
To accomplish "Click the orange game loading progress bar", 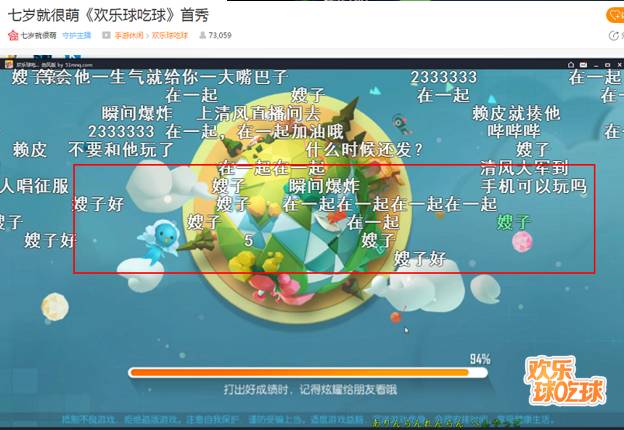I will pyautogui.click(x=308, y=373).
